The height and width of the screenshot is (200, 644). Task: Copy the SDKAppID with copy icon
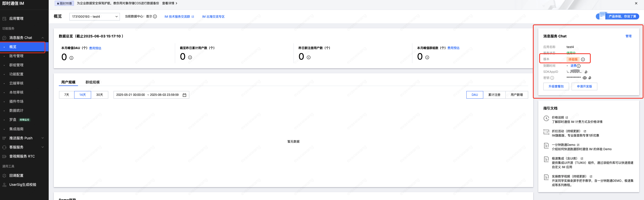[x=586, y=72]
